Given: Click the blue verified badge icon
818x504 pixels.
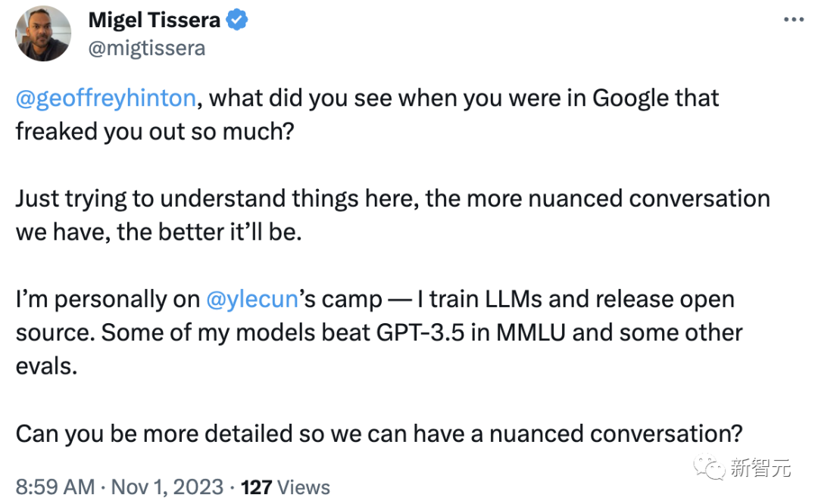Looking at the screenshot, I should [238, 20].
